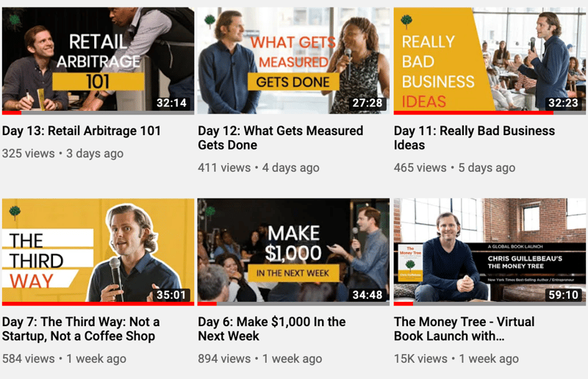Click the title Day 7: The Third Way
588x379 pixels.
(x=81, y=329)
